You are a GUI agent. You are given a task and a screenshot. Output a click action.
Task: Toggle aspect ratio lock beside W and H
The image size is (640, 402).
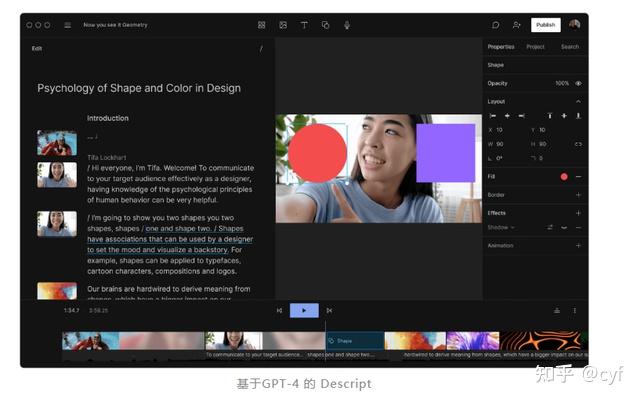[578, 144]
